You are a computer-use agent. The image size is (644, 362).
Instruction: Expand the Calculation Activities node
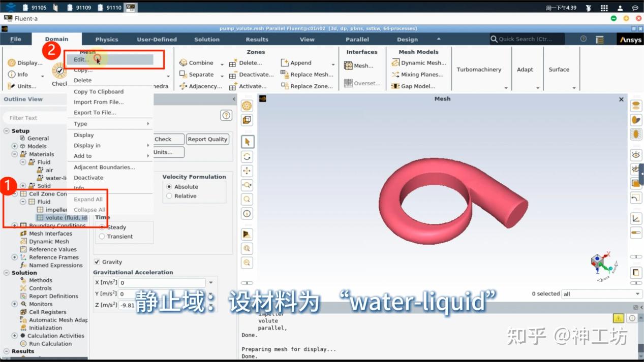click(x=14, y=336)
